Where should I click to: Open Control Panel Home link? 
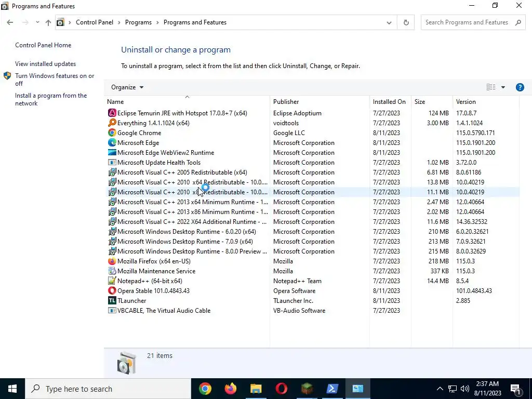pyautogui.click(x=43, y=45)
